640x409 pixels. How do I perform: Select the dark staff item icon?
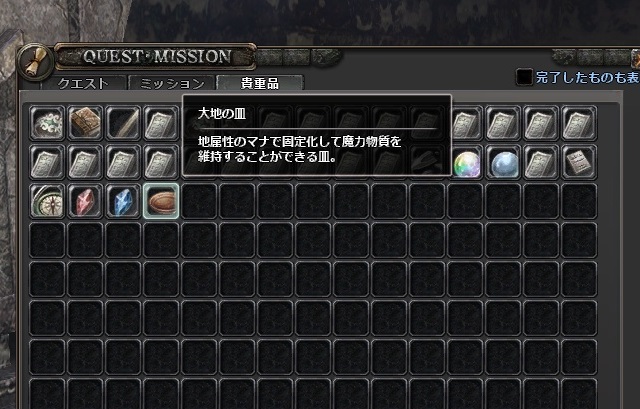point(123,123)
